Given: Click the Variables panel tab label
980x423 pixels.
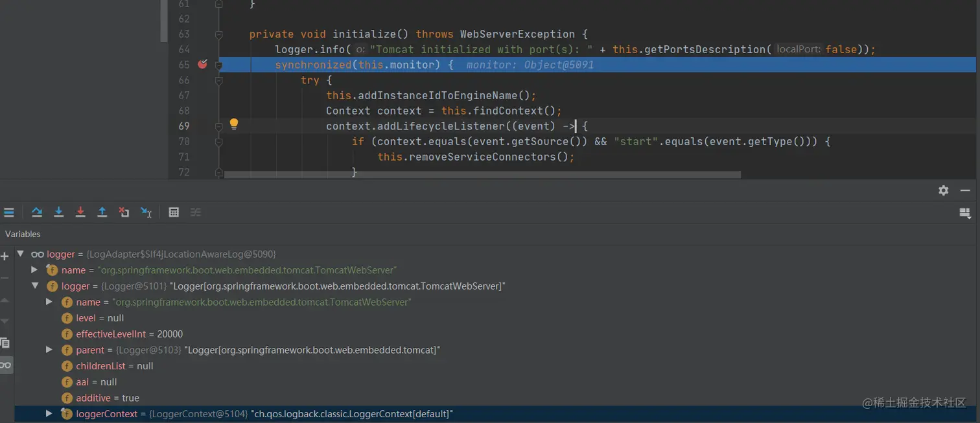Looking at the screenshot, I should [x=23, y=234].
